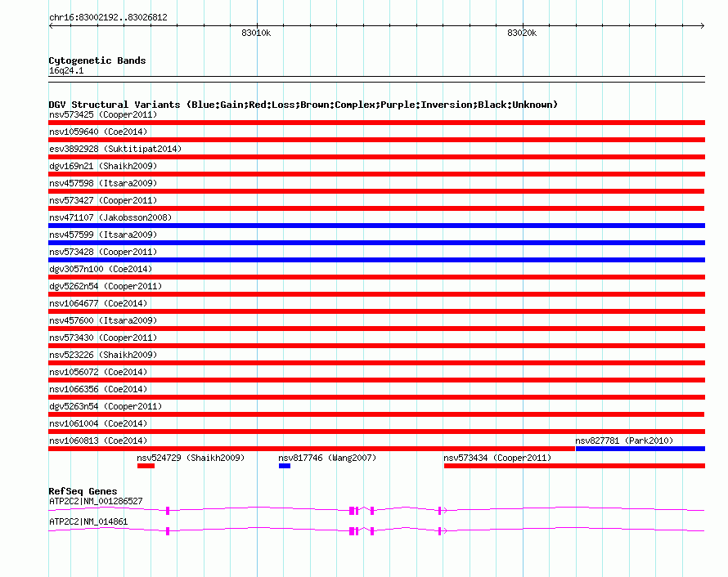Click the red bar under nsv573425 (Cooper2011)
The height and width of the screenshot is (577, 728).
[x=376, y=123]
